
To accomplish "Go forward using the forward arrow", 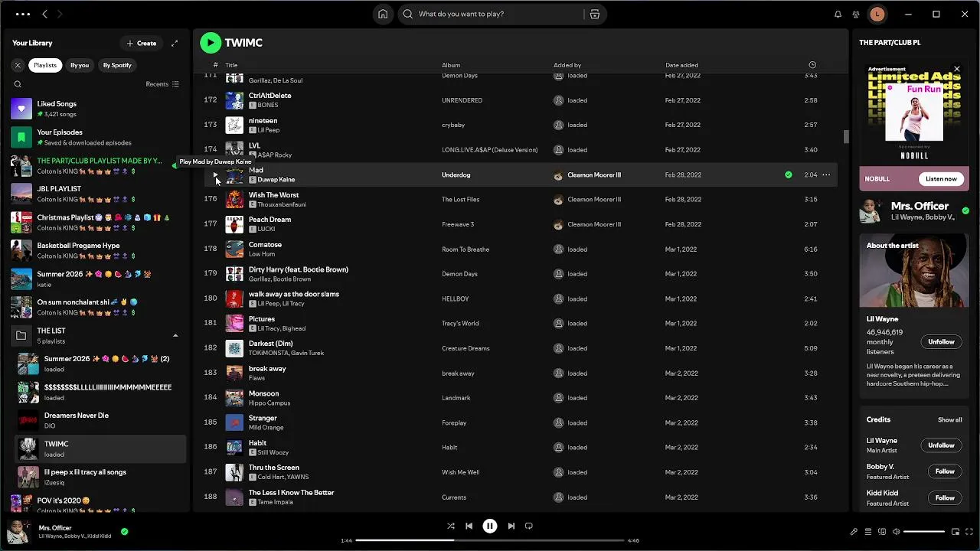I will 60,14.
